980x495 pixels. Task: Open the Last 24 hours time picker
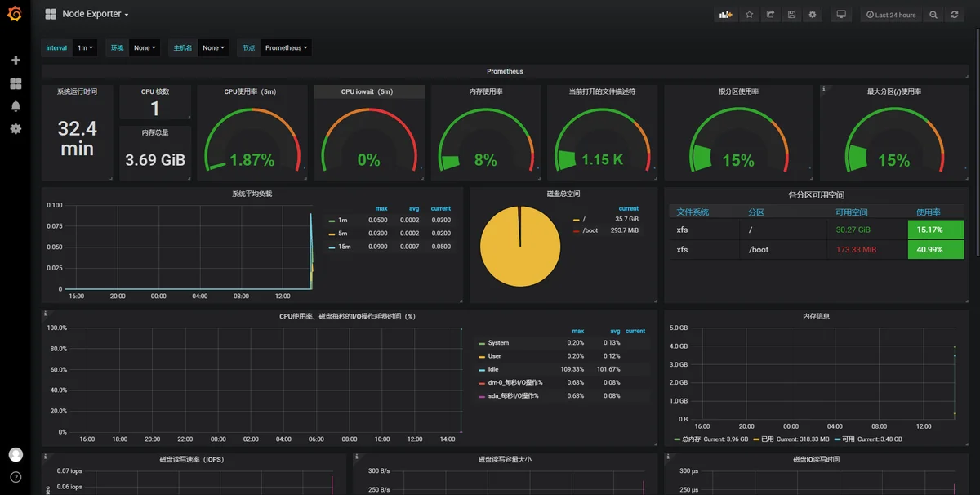tap(891, 15)
